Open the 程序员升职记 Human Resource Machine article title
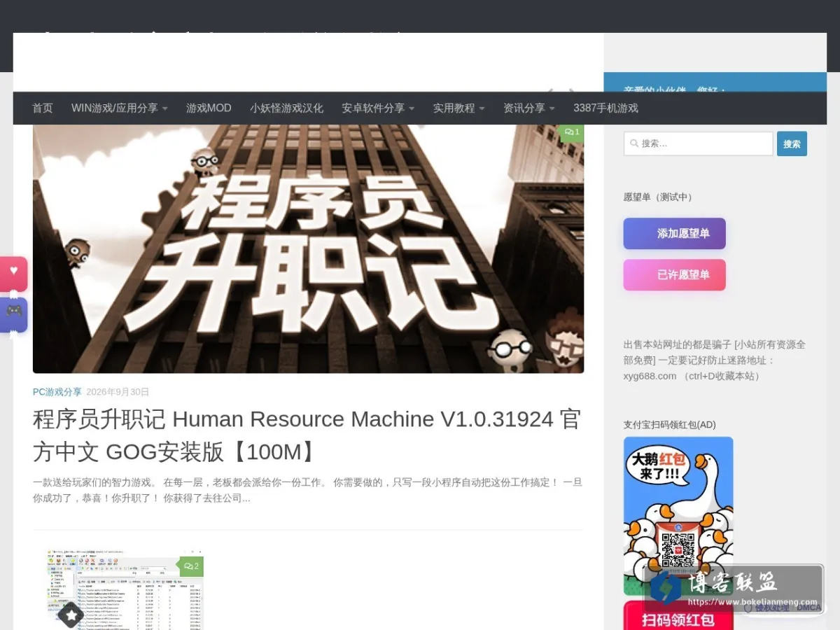This screenshot has width=840, height=630. pyautogui.click(x=307, y=435)
